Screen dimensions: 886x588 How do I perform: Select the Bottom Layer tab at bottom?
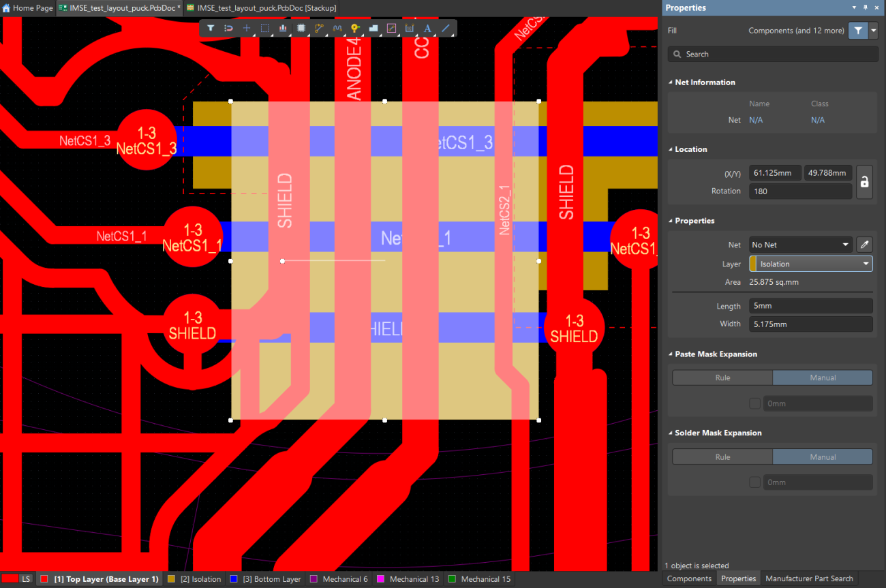click(x=265, y=578)
